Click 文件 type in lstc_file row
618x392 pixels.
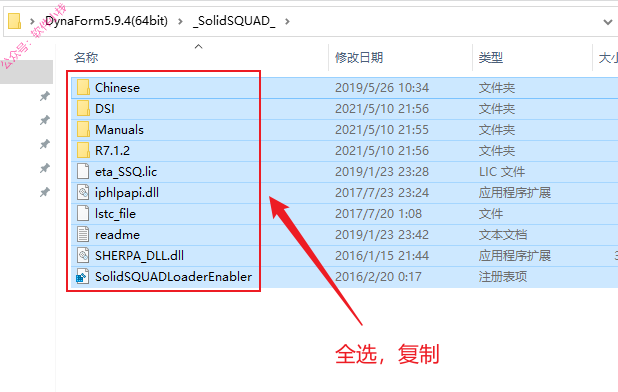[491, 213]
